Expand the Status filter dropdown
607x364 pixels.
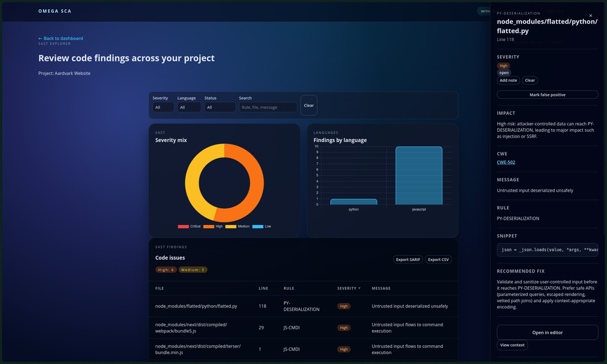[219, 107]
